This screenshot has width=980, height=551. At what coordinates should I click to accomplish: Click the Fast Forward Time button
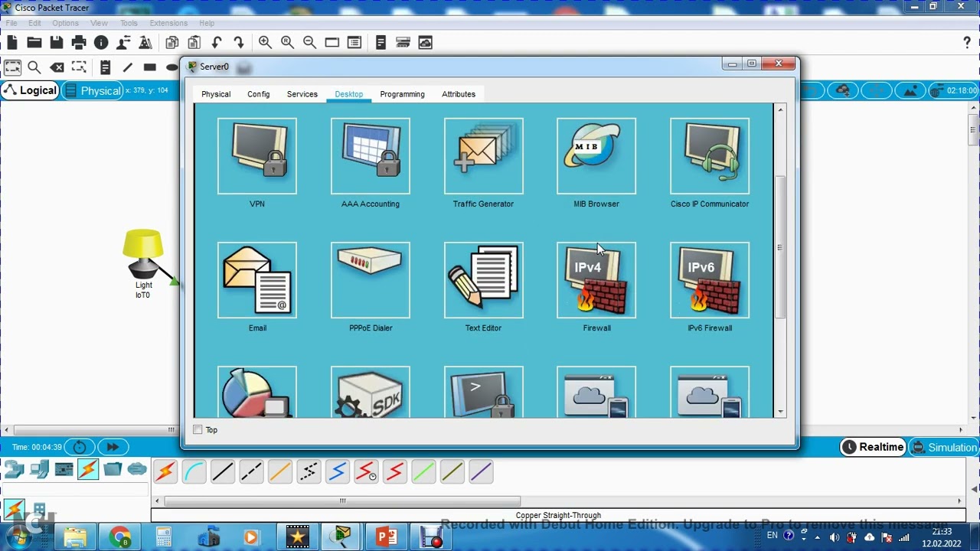point(113,447)
